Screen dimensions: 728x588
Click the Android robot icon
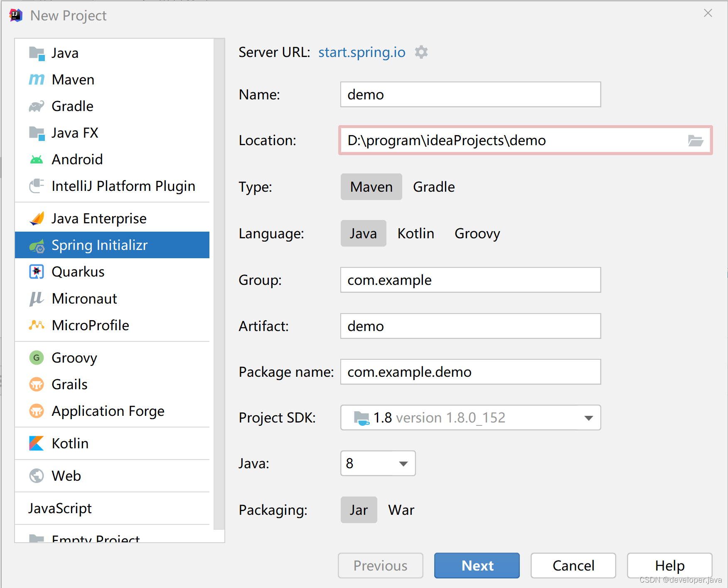click(x=37, y=159)
